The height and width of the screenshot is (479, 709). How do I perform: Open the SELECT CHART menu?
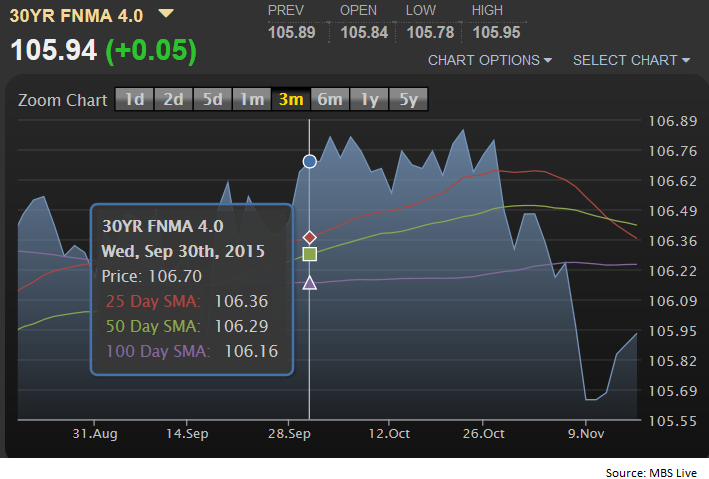coord(631,60)
